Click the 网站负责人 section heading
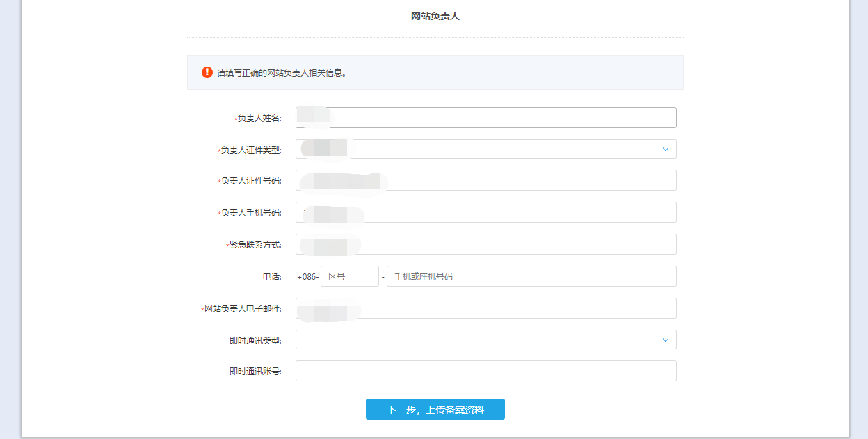Viewport: 868px width, 439px height. click(x=435, y=16)
